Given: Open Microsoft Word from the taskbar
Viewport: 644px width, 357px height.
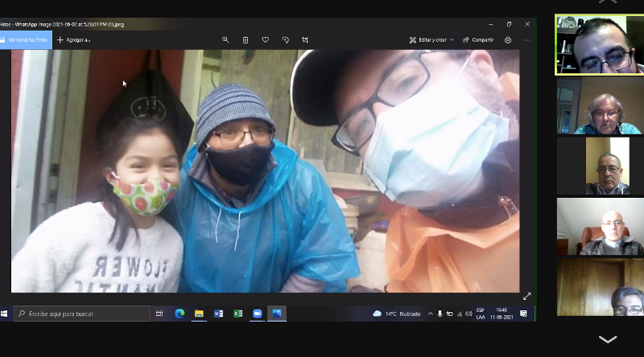Looking at the screenshot, I should (x=218, y=314).
